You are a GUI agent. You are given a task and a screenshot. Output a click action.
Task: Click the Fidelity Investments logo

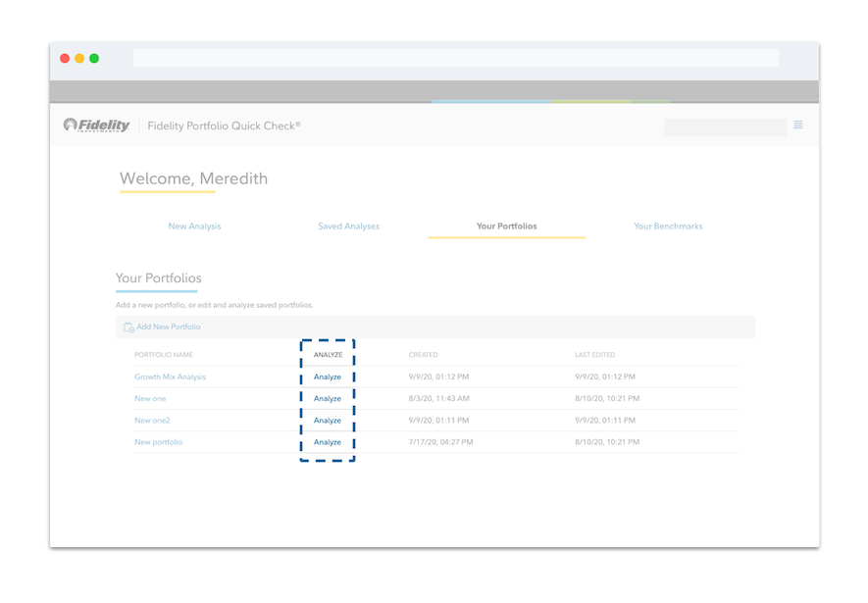97,126
